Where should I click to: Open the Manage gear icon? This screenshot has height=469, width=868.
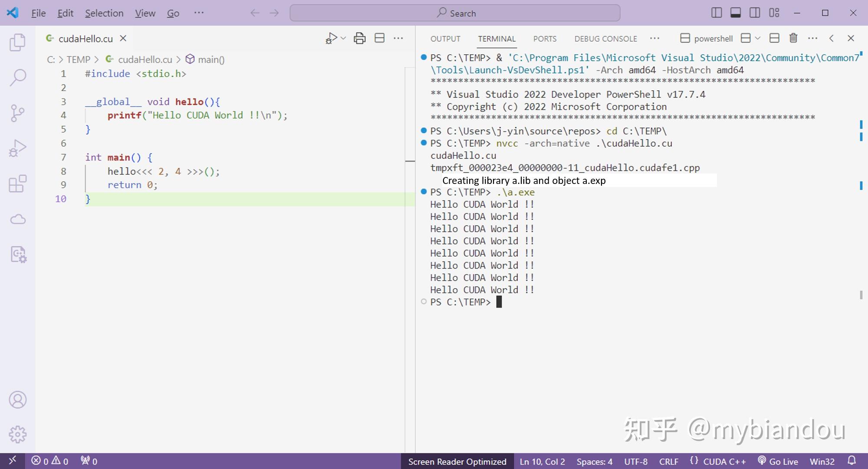coord(17,434)
